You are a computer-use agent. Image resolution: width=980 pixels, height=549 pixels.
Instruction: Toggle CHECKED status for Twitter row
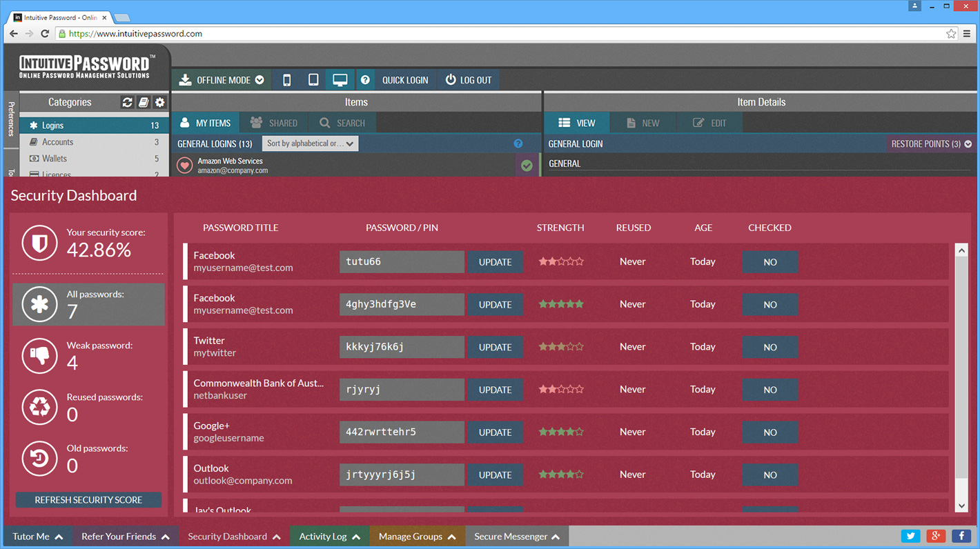[770, 348]
